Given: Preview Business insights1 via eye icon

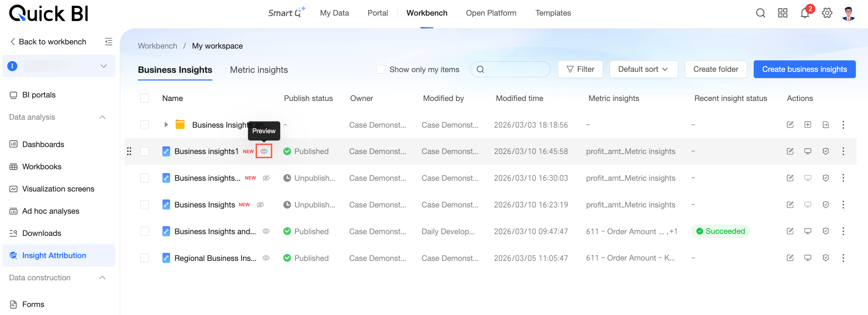Looking at the screenshot, I should (x=264, y=151).
